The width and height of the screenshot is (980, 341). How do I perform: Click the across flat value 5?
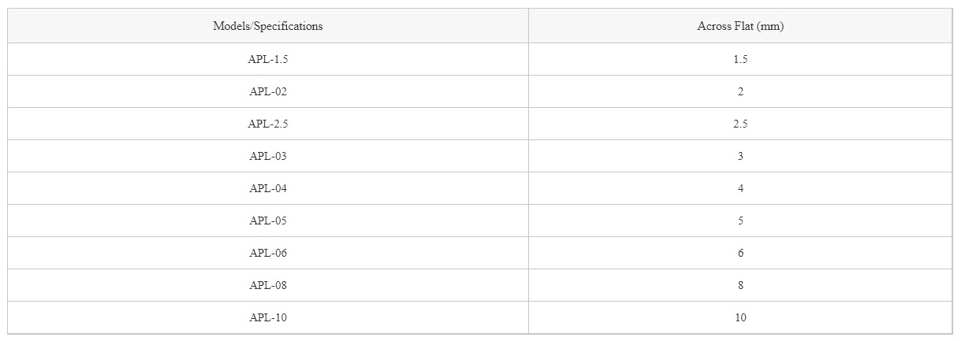tap(740, 221)
